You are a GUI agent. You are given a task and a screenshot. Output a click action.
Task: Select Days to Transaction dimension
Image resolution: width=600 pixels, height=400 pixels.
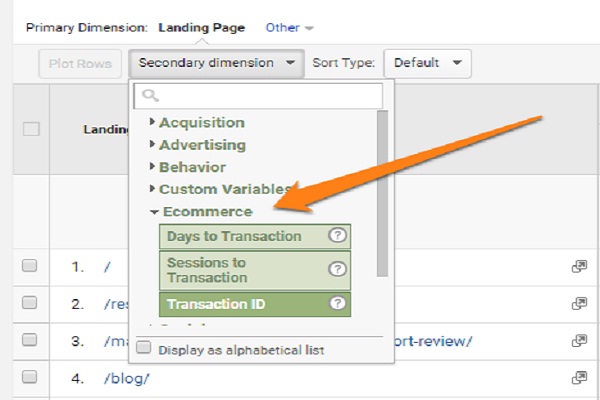click(x=255, y=236)
